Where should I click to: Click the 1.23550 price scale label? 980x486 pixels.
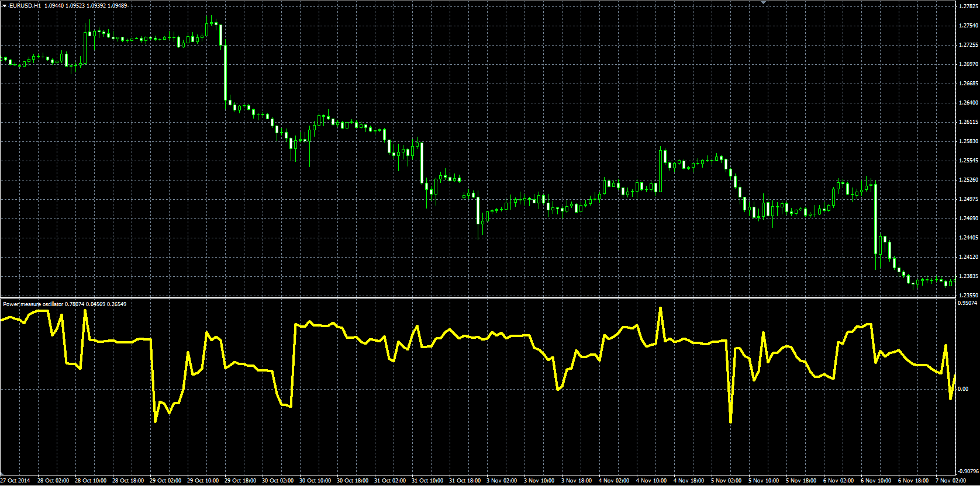coord(969,296)
